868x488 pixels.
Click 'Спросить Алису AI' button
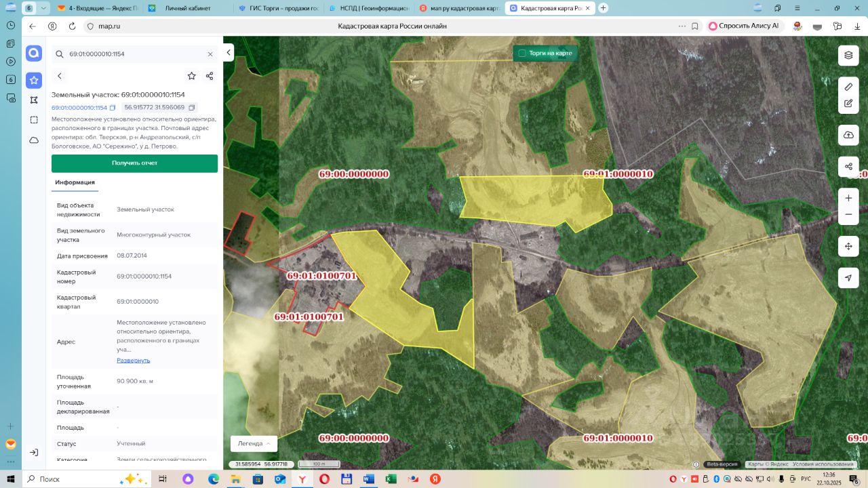coord(745,26)
